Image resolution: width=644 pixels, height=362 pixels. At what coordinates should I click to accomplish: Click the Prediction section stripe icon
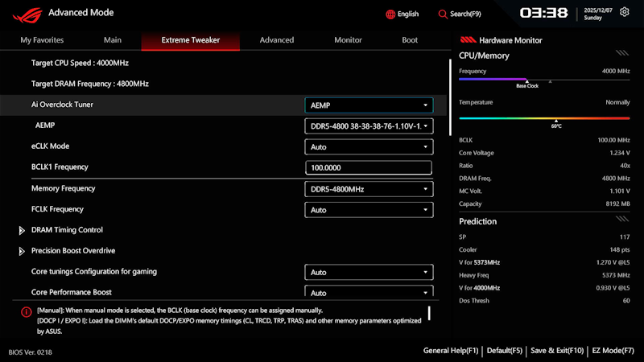tap(622, 219)
